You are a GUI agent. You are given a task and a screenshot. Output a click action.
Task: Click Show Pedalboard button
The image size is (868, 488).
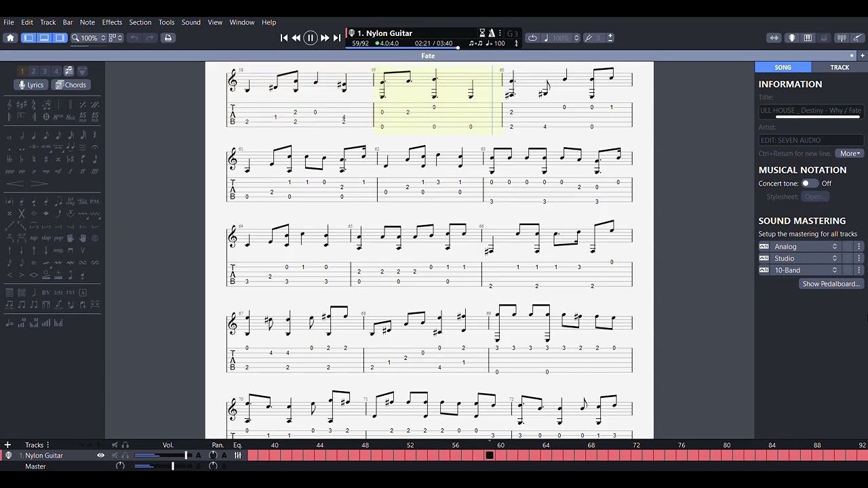click(x=831, y=284)
